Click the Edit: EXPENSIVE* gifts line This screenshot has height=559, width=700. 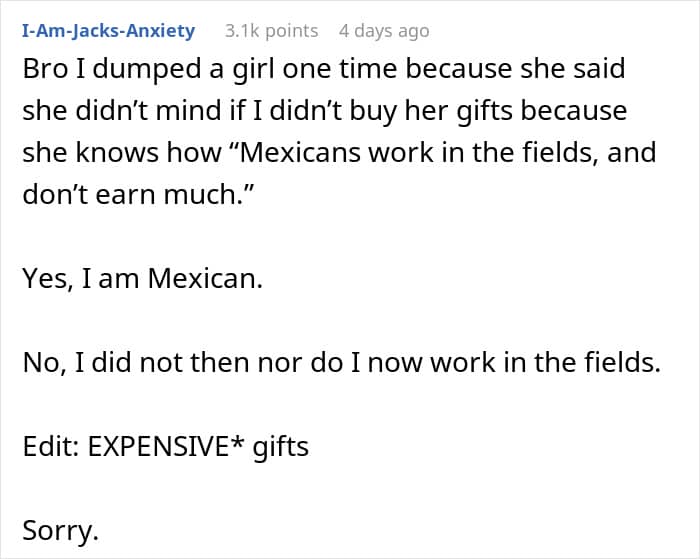click(x=166, y=446)
